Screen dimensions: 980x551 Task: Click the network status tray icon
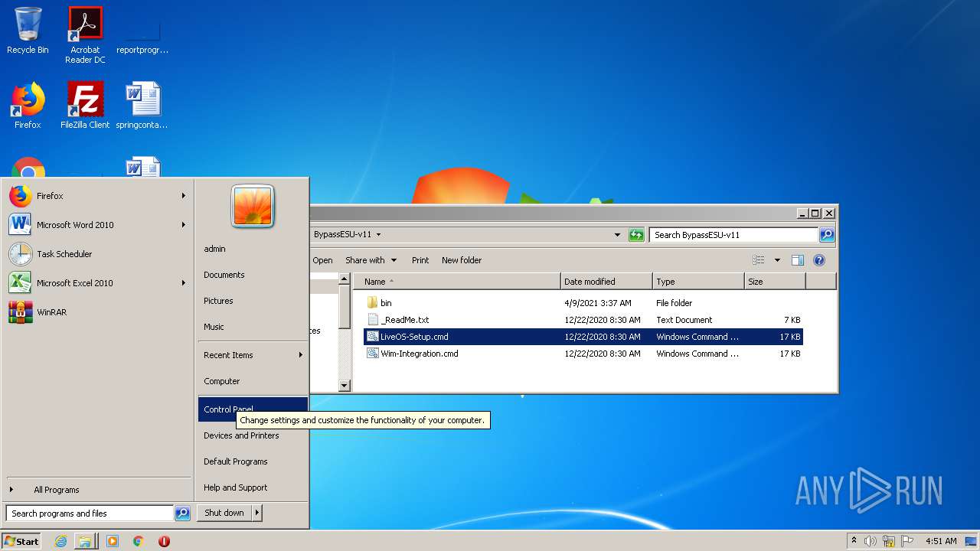click(x=889, y=541)
